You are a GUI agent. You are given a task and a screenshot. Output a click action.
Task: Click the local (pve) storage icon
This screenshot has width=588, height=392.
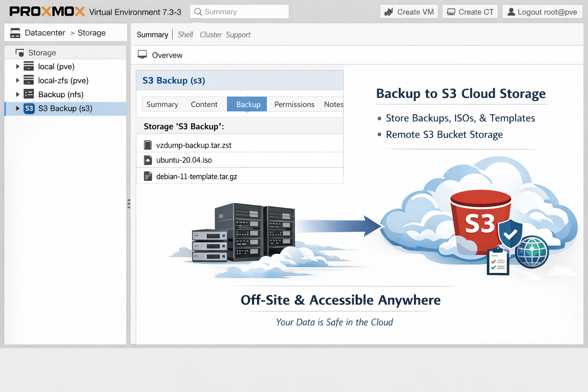tap(29, 66)
